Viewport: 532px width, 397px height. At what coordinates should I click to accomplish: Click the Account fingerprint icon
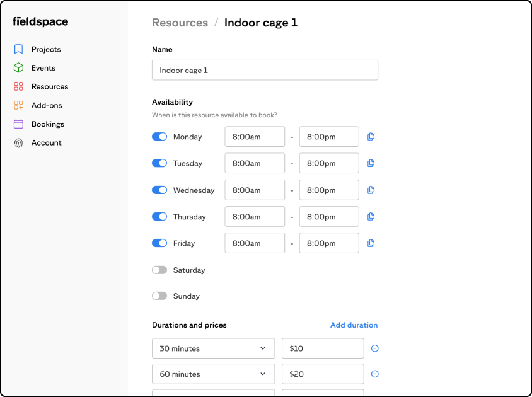click(19, 143)
